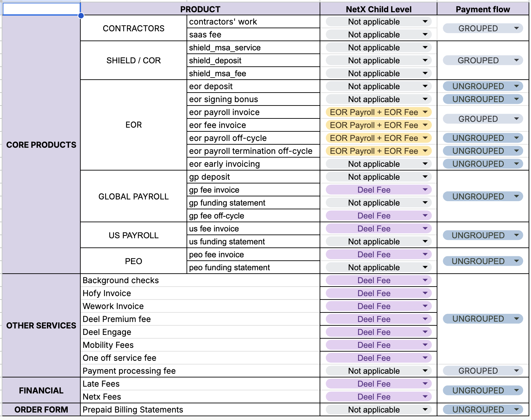Open Deel Fee dropdown for Hofy Invoice
This screenshot has height=420, width=531.
(425, 293)
